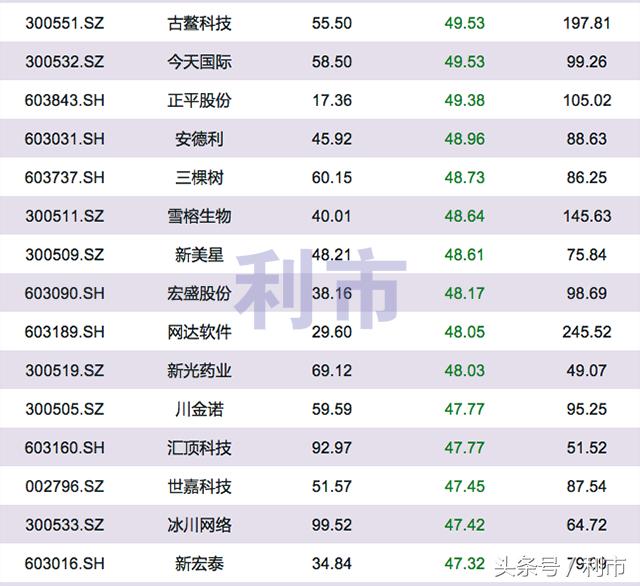Click the value 75.84
This screenshot has height=586, width=640.
click(x=587, y=255)
